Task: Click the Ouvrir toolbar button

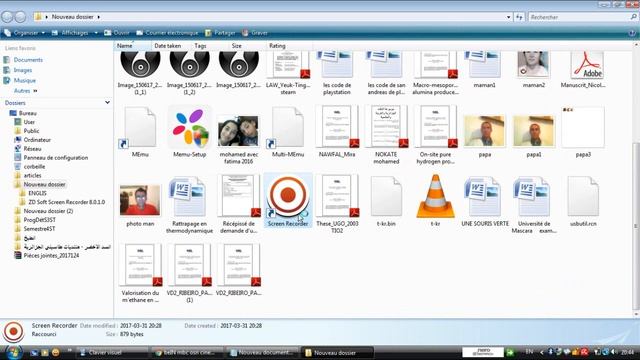Action: pyautogui.click(x=117, y=33)
